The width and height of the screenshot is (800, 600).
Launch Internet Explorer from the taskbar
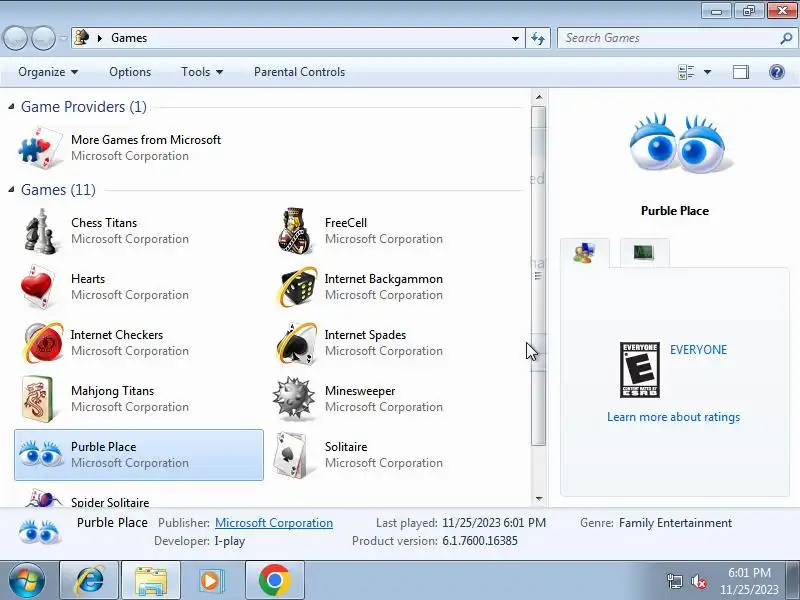tap(89, 581)
